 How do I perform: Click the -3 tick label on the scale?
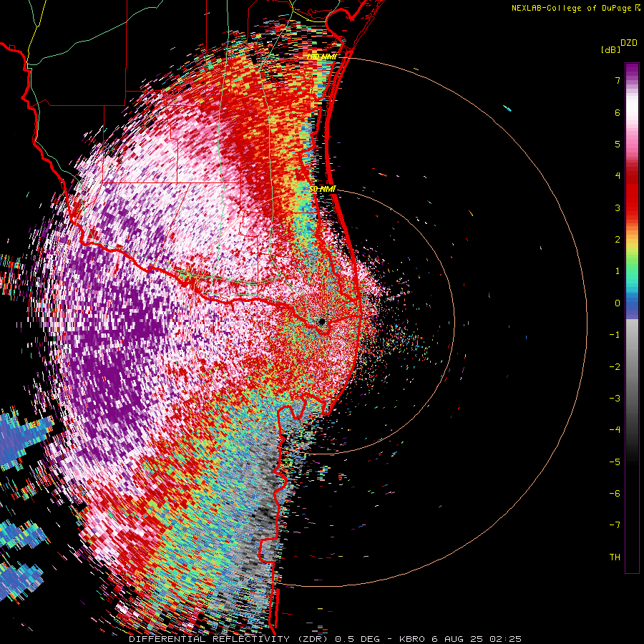[x=615, y=398]
